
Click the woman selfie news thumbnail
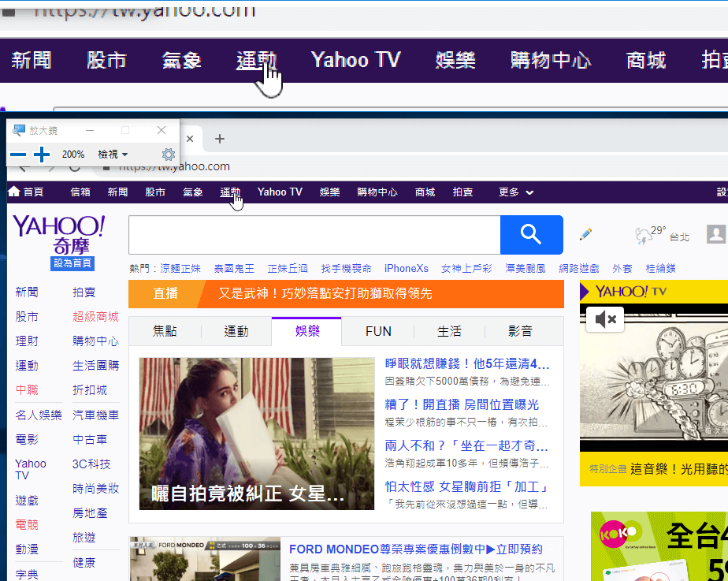pyautogui.click(x=257, y=434)
